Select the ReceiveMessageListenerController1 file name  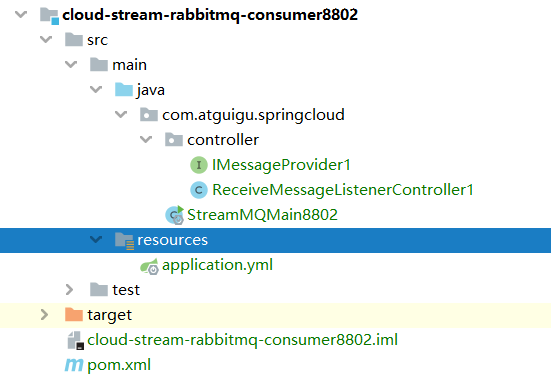pos(343,190)
